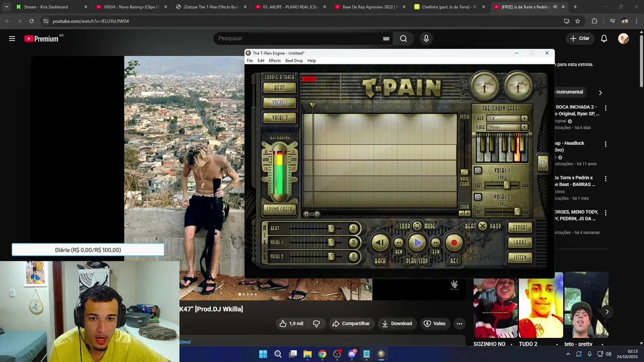Select the Beat track button

[280, 87]
